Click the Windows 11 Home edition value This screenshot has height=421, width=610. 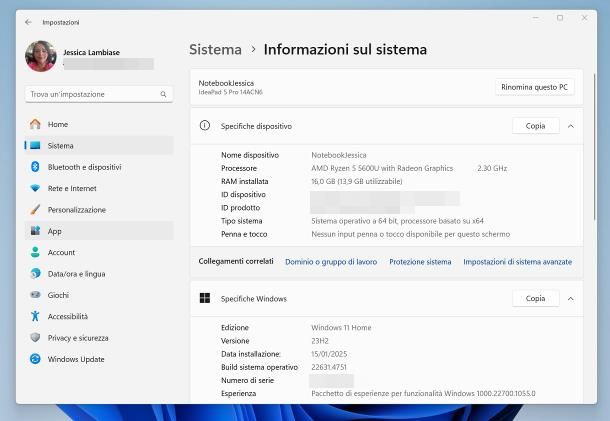tap(341, 328)
